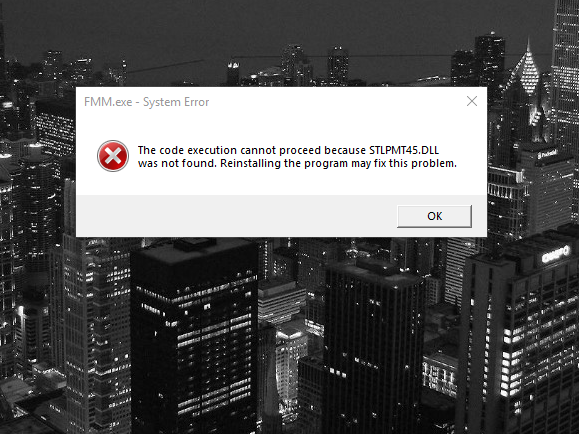
Task: Click the pyramid-topped lit skyscraper in wallpaper
Action: click(528, 74)
